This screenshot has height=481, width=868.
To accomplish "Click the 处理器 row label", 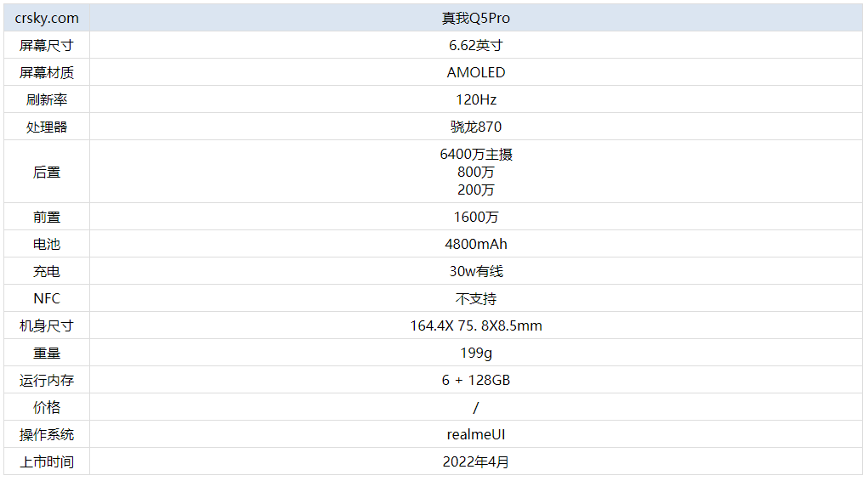I will click(x=47, y=127).
